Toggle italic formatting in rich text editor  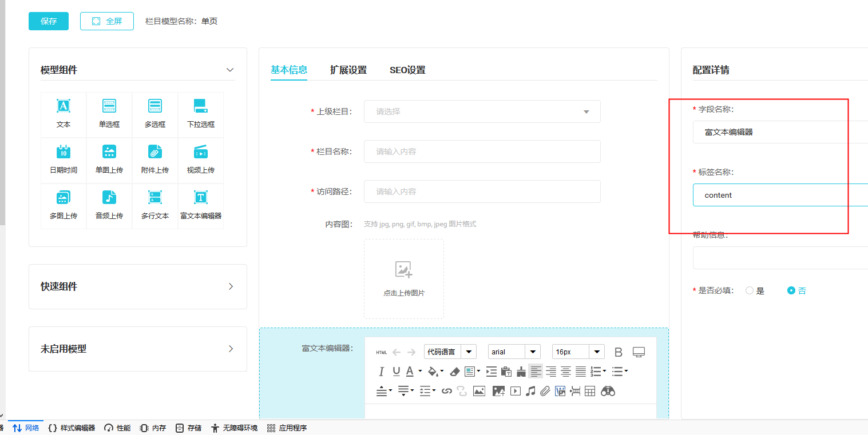[x=381, y=372]
